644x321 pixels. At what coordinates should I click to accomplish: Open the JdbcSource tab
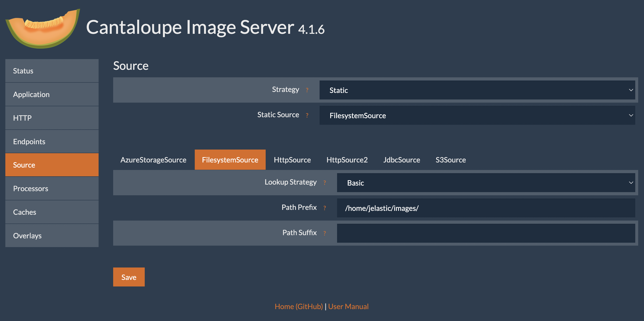pos(401,160)
